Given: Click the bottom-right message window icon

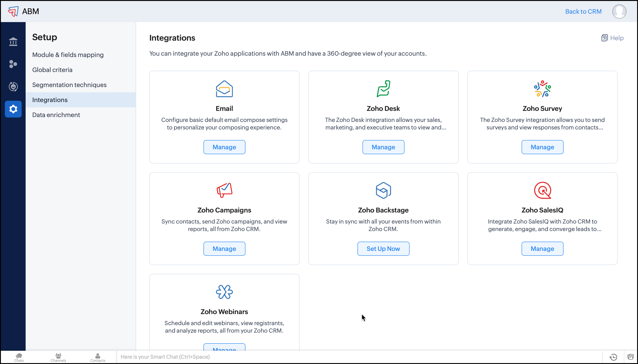Looking at the screenshot, I should coord(630,357).
